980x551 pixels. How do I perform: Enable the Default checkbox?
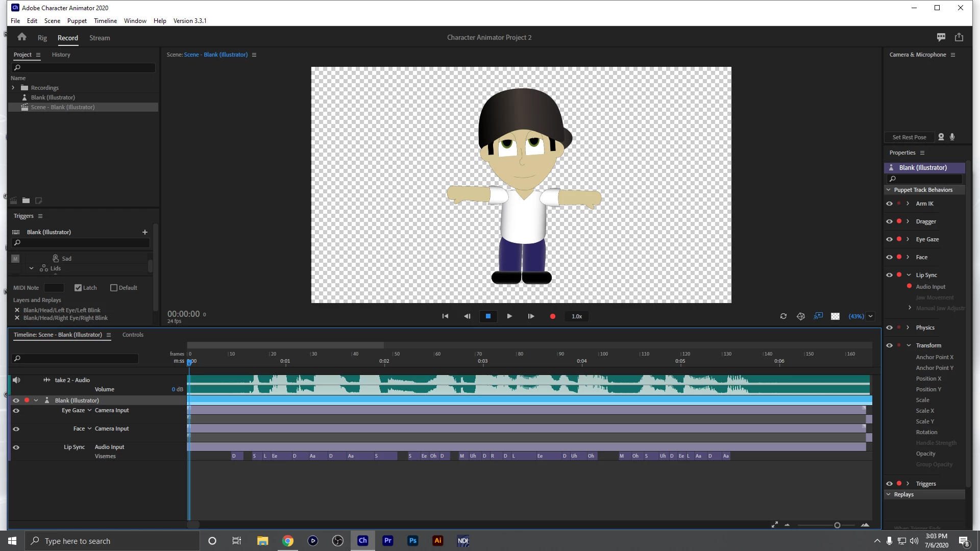[x=114, y=288]
